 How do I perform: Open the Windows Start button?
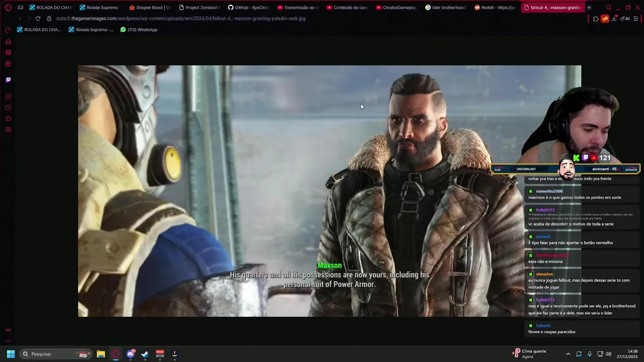click(x=11, y=354)
